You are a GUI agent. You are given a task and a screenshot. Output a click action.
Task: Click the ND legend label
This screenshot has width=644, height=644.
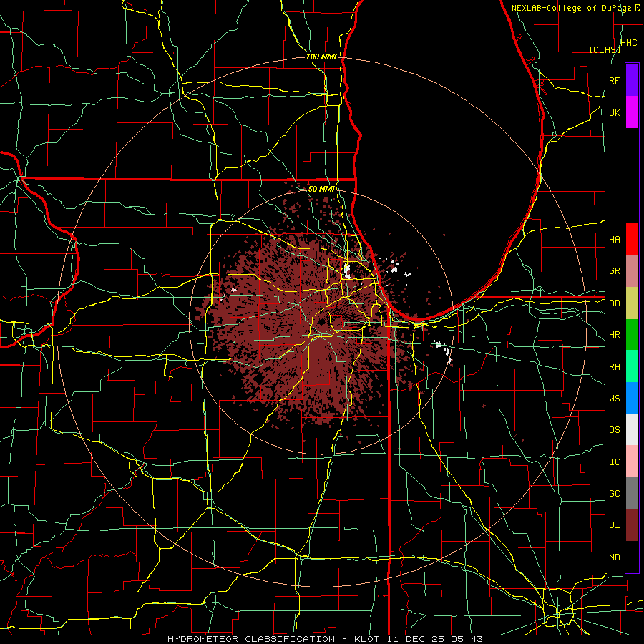[x=615, y=557]
